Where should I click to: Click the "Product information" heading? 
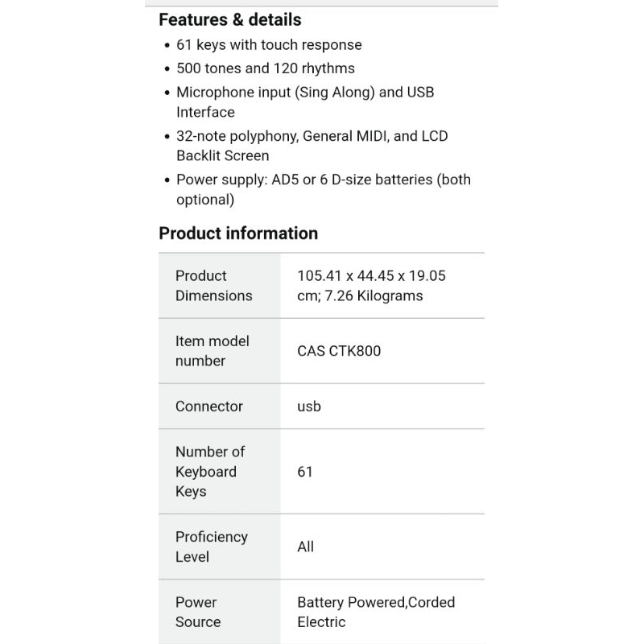click(x=238, y=233)
